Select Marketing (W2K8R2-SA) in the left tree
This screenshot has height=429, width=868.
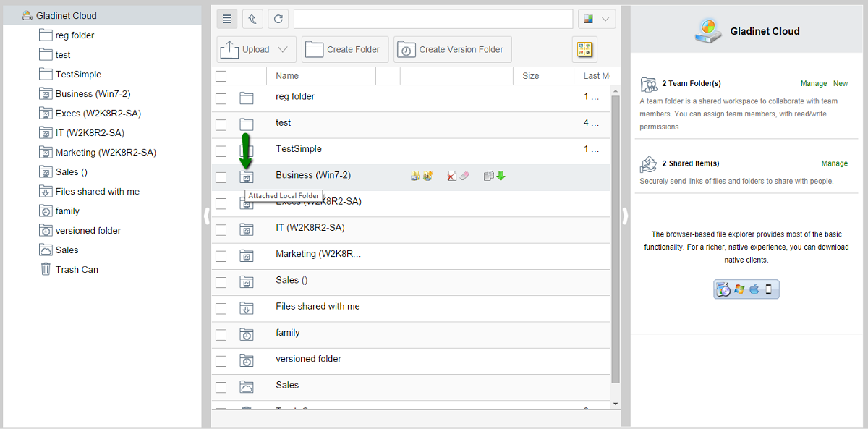pos(106,152)
